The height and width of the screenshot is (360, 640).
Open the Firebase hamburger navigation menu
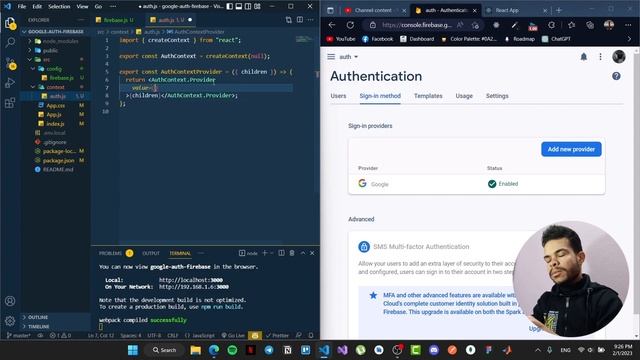331,57
